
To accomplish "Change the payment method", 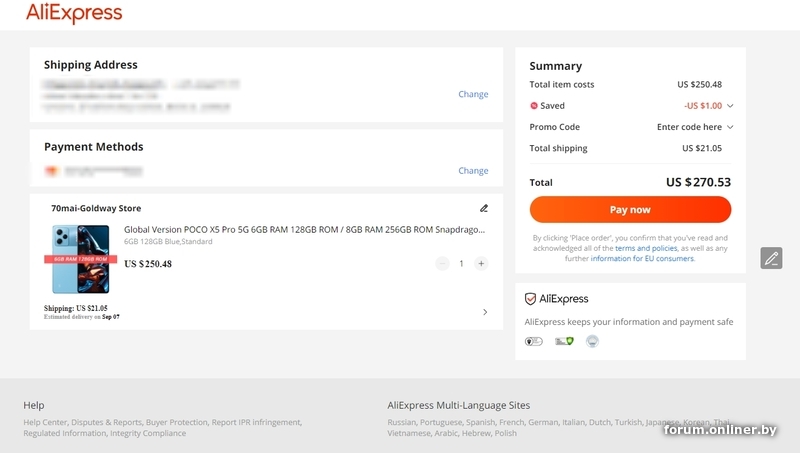I will point(473,170).
